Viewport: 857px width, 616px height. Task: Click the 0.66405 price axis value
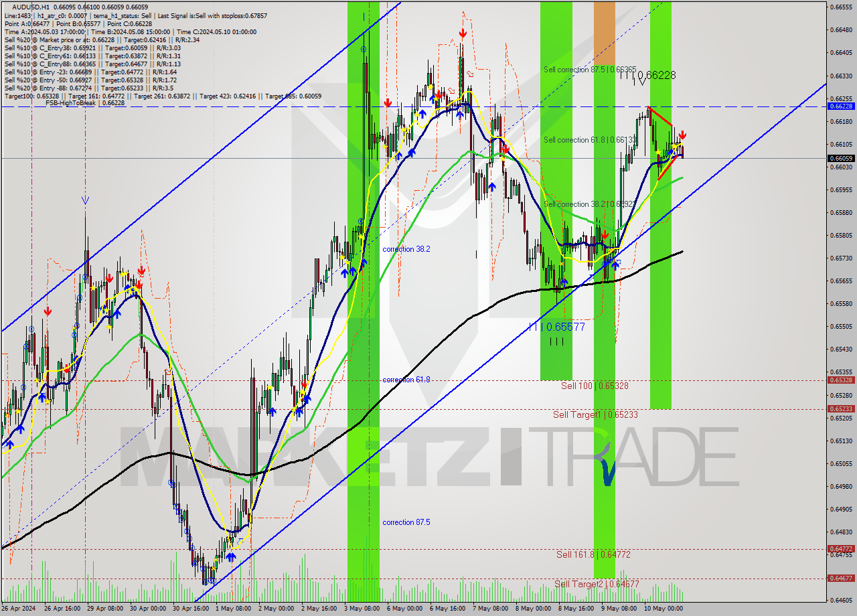[840, 53]
